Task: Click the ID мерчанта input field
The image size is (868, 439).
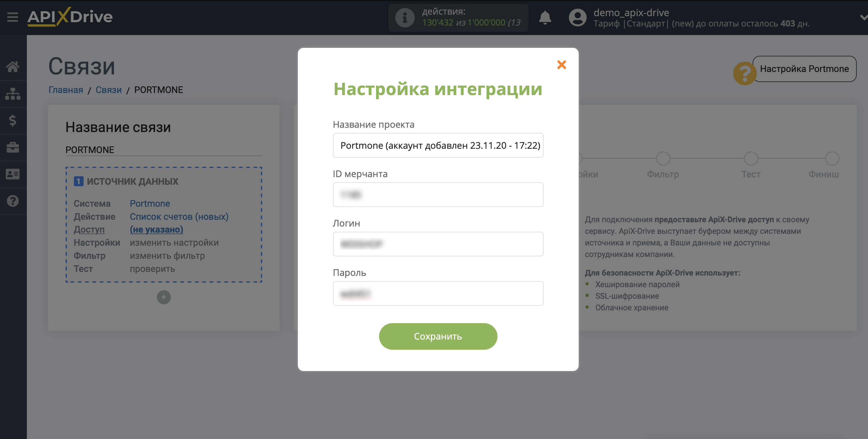Action: [x=438, y=195]
